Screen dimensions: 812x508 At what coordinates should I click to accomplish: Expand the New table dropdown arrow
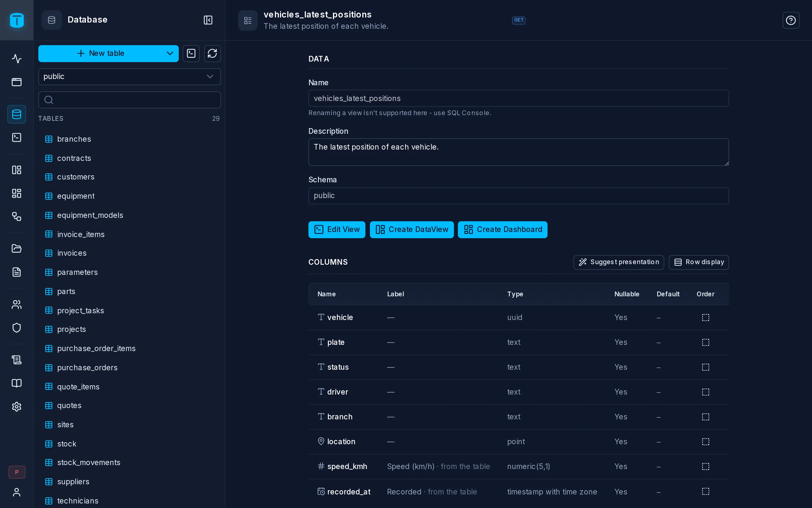pos(170,53)
